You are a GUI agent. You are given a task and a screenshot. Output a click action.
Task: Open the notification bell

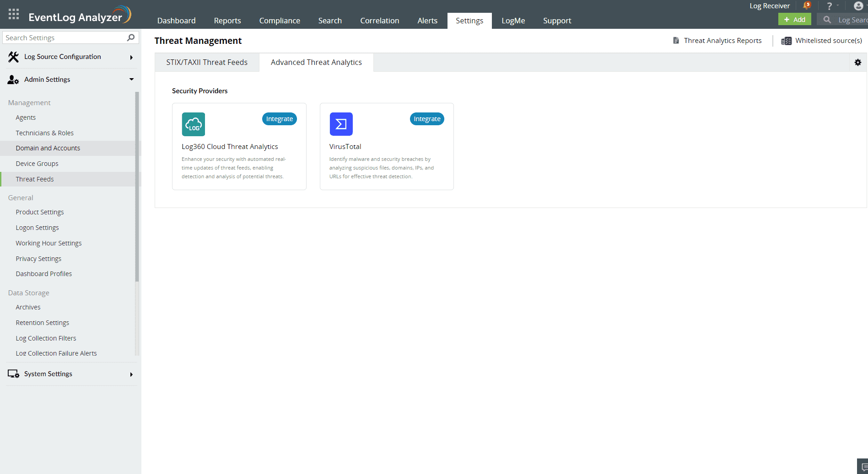pyautogui.click(x=807, y=5)
